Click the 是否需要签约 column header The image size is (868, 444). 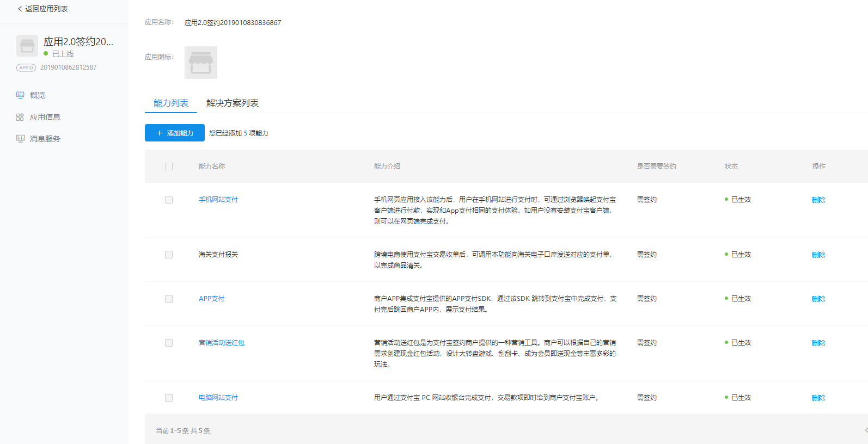click(657, 166)
